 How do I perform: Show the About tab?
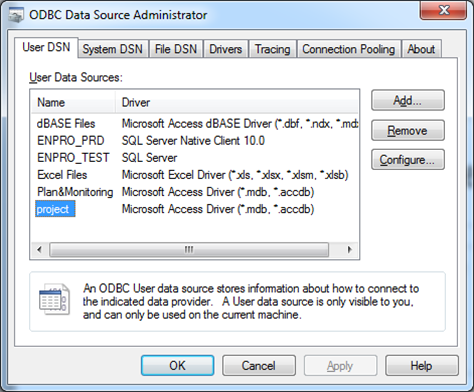point(421,49)
